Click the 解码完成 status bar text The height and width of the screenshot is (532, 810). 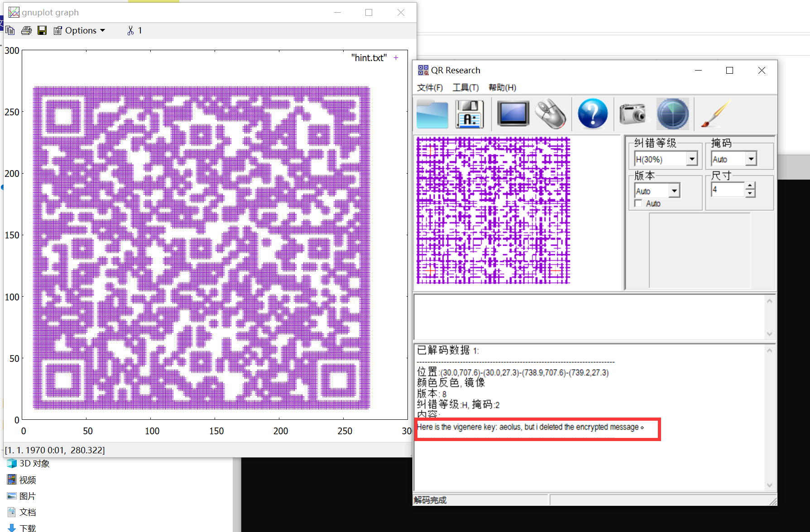[x=430, y=500]
